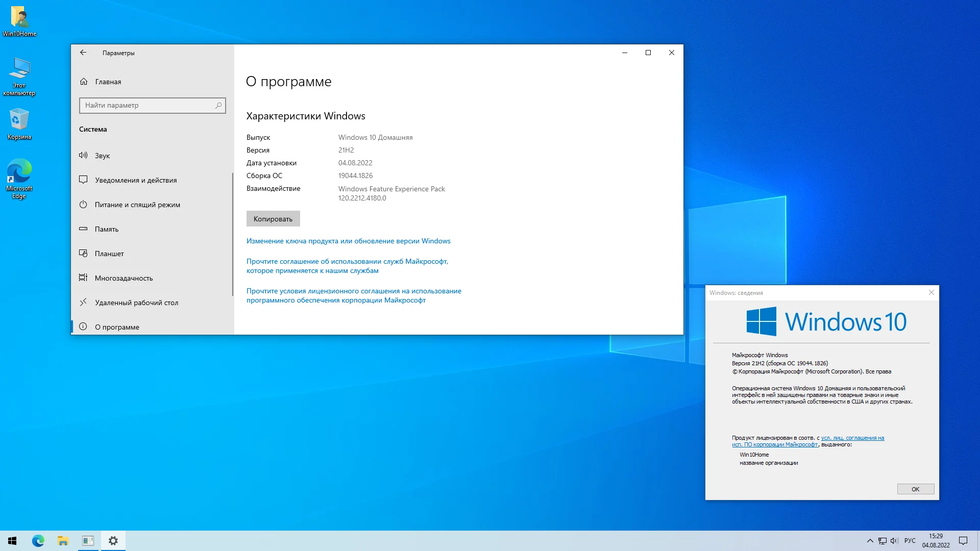This screenshot has height=551, width=980.
Task: Click the back arrow in Settings window
Action: click(83, 53)
